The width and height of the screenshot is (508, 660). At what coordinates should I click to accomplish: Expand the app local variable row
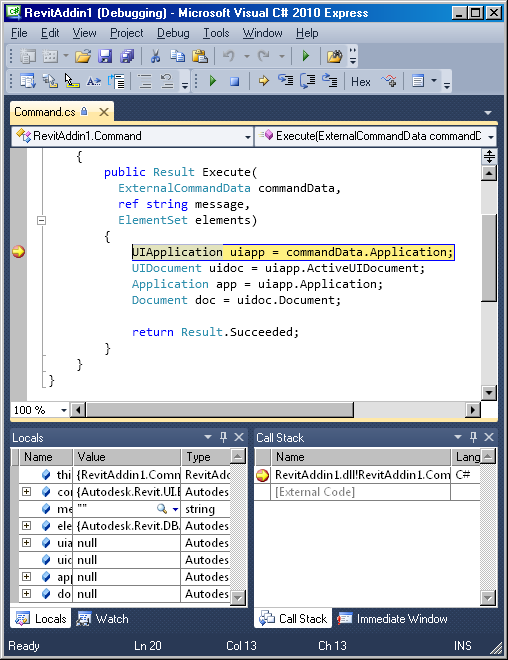coord(26,576)
